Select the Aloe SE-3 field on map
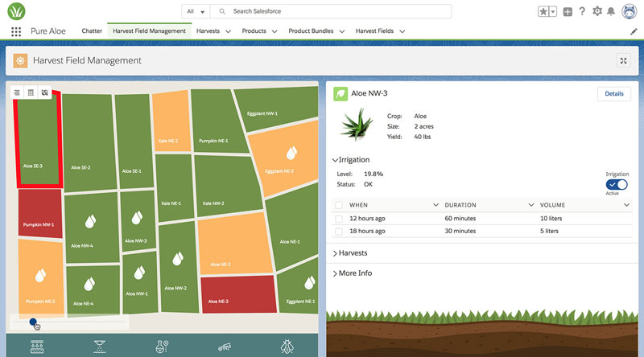The width and height of the screenshot is (644, 357). (39, 142)
